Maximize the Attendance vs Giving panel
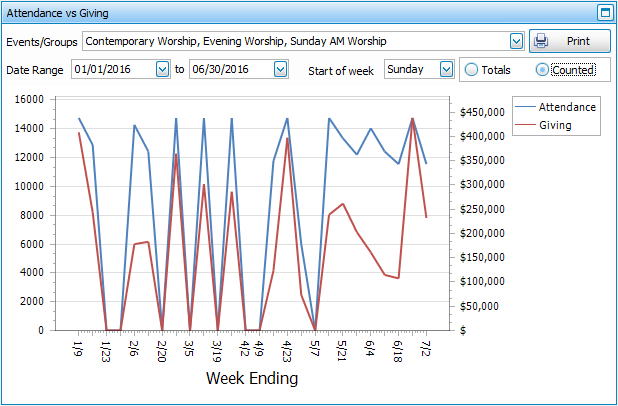This screenshot has width=618, height=406. 604,13
